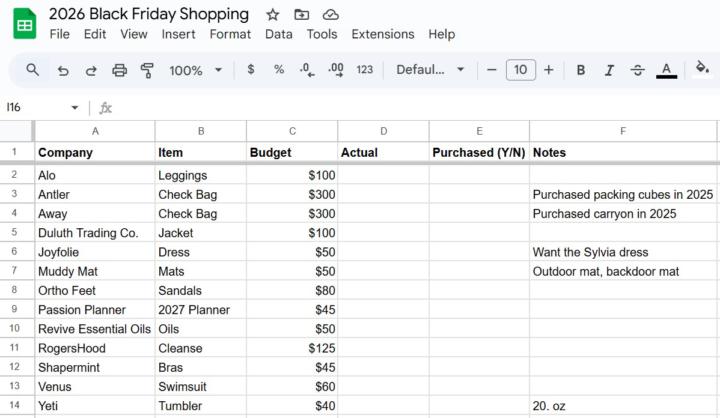The image size is (720, 418).
Task: Select the Budget header cell
Action: pos(292,153)
